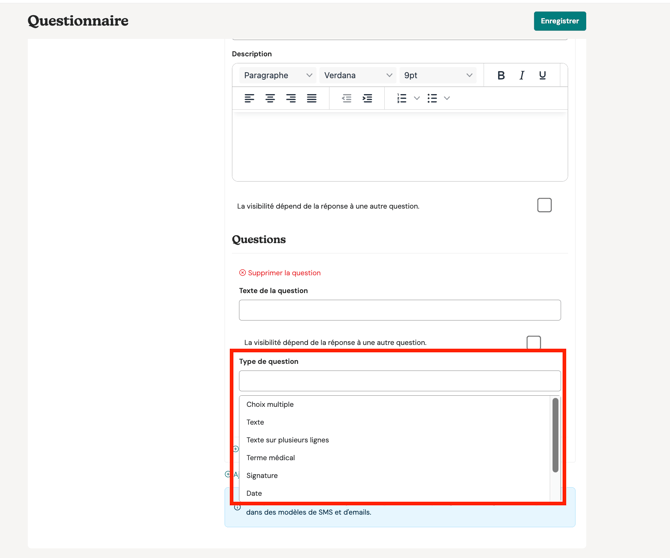Open the 9pt font size dropdown

[438, 76]
